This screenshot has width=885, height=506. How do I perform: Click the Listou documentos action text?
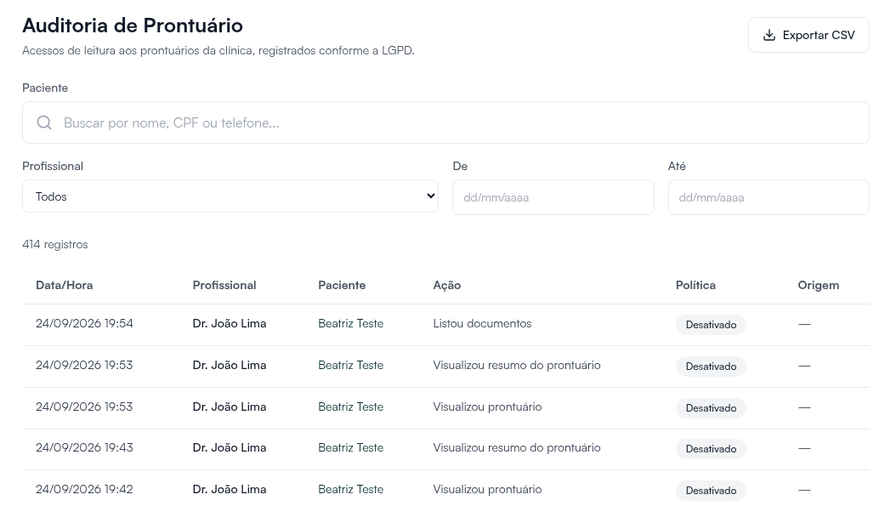pyautogui.click(x=482, y=323)
